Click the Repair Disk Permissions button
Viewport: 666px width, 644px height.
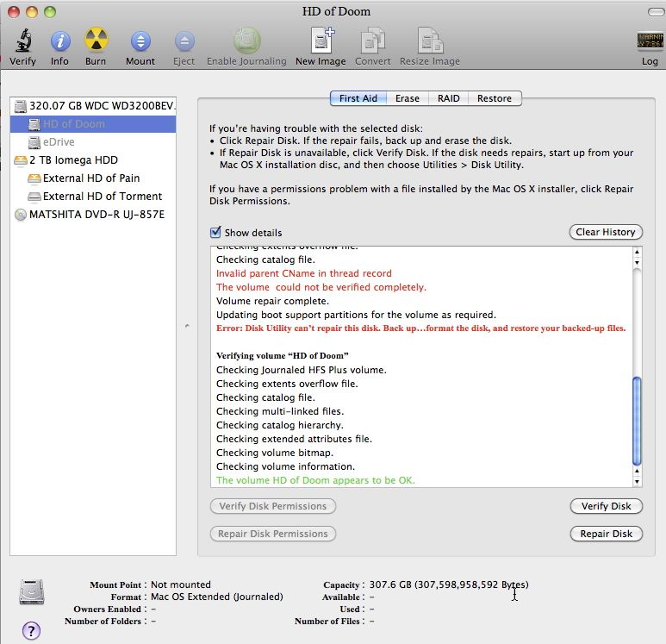tap(272, 534)
